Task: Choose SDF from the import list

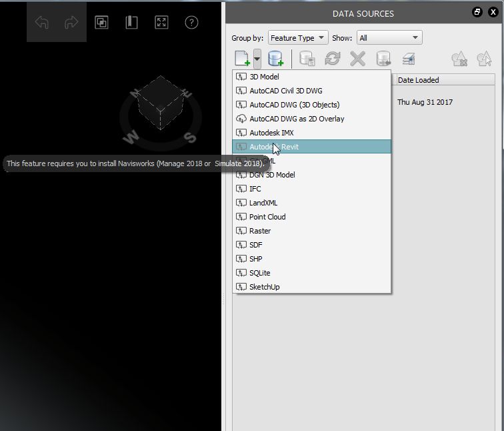Action: tap(311, 245)
